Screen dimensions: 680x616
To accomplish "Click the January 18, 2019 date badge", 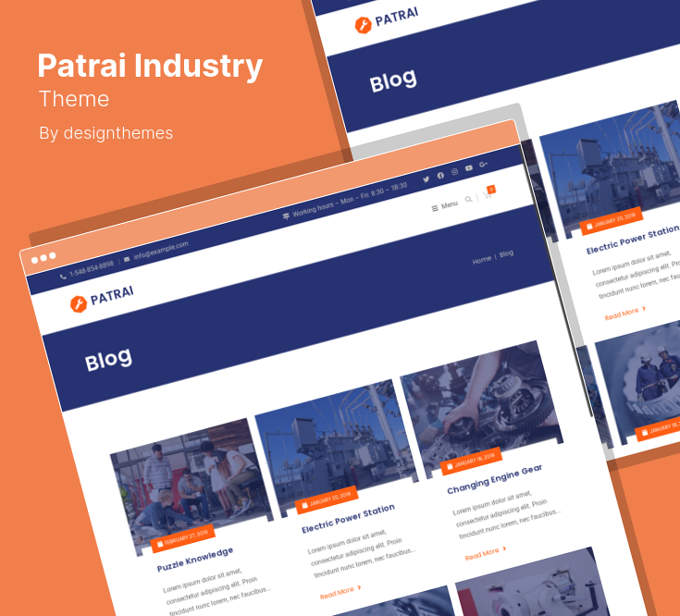I will click(471, 461).
